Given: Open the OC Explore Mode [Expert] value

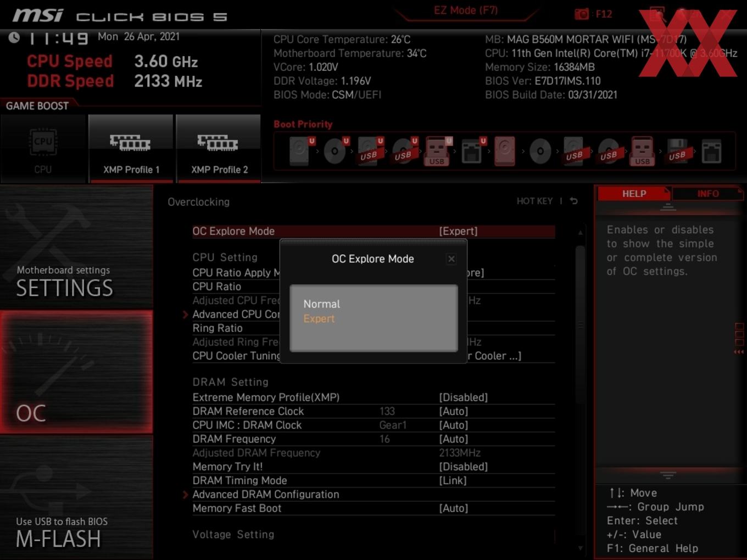Looking at the screenshot, I should 458,231.
